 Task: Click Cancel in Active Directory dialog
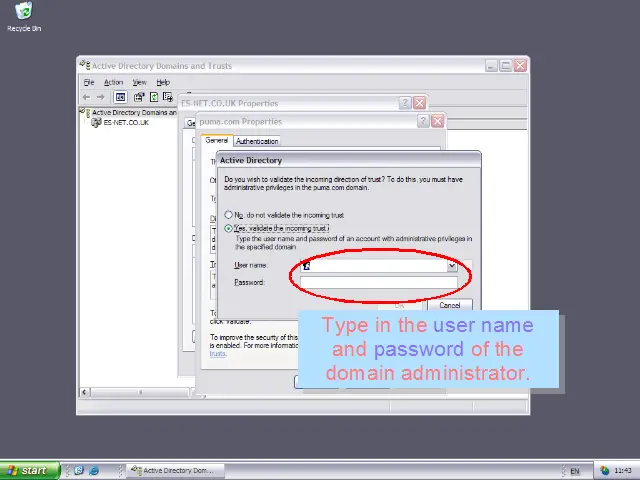tap(450, 305)
